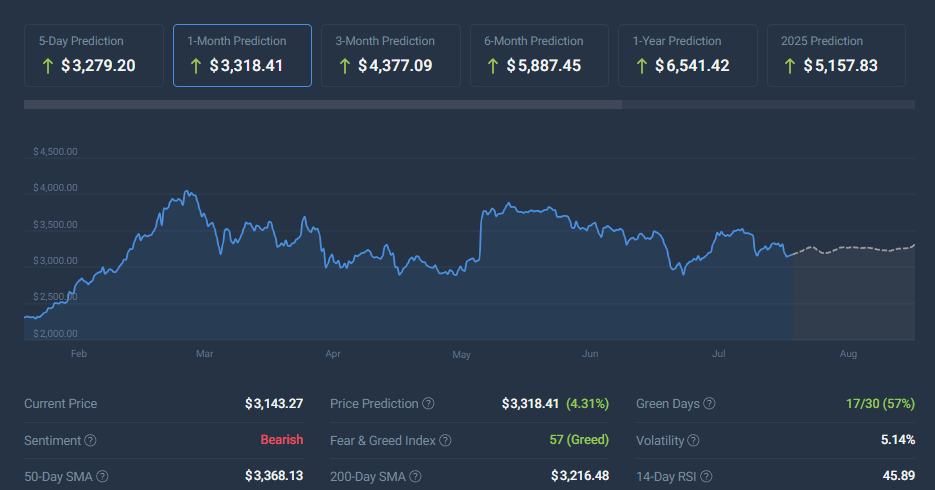Viewport: 935px width, 490px height.
Task: Click help icon next to Volatility
Action: pyautogui.click(x=693, y=440)
